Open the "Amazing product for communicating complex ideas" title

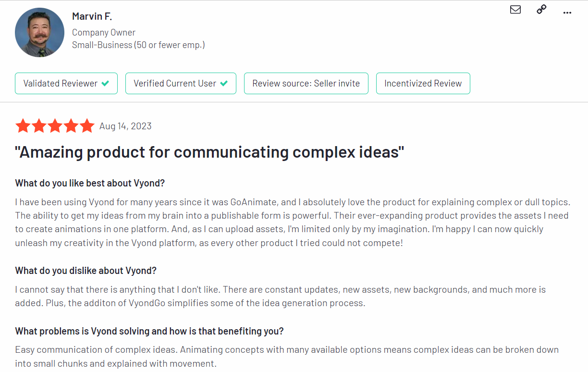(x=209, y=152)
